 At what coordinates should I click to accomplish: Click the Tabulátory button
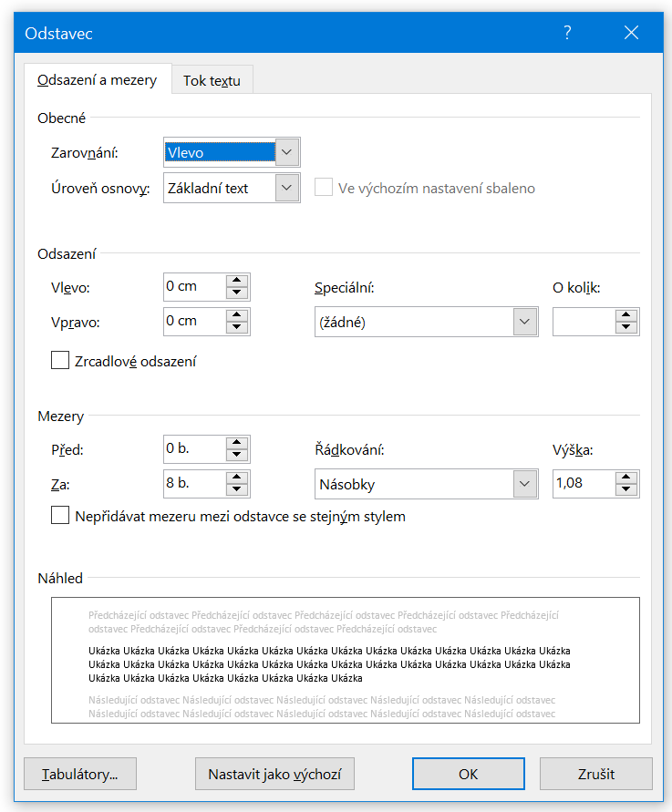80,774
